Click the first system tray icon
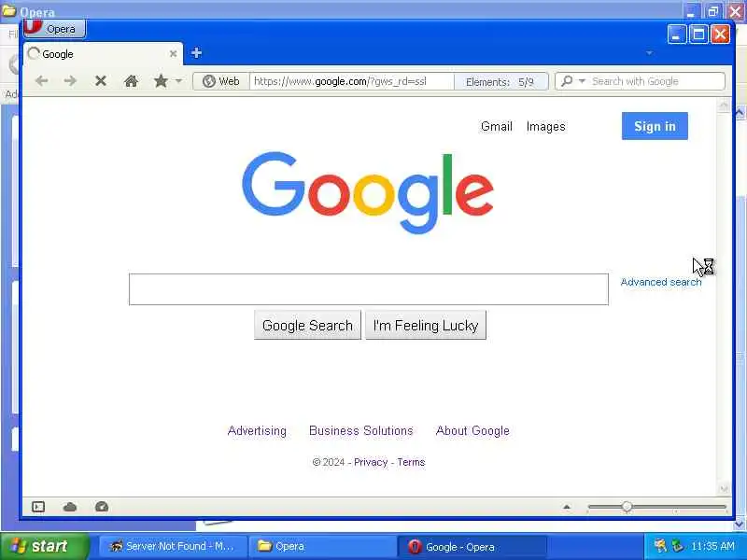Image resolution: width=747 pixels, height=560 pixels. [660, 546]
